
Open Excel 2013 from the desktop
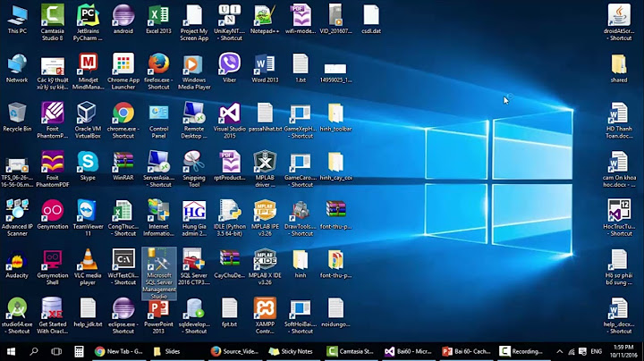[158, 19]
